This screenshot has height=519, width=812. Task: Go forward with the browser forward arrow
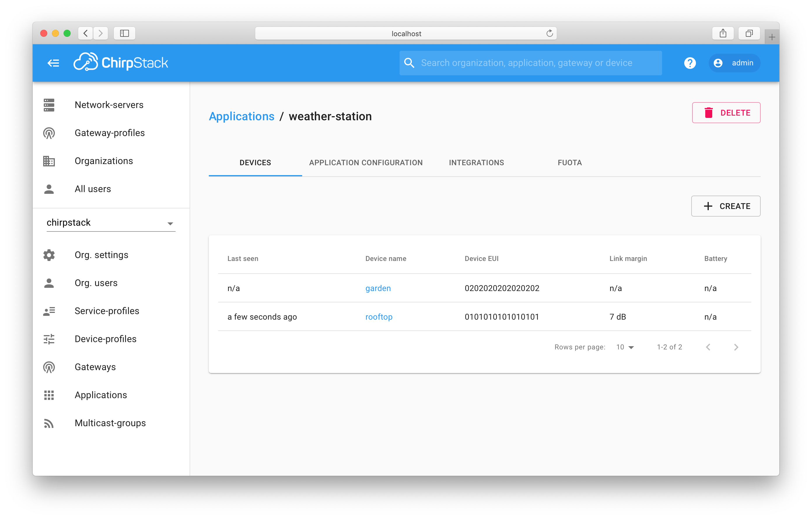[101, 33]
